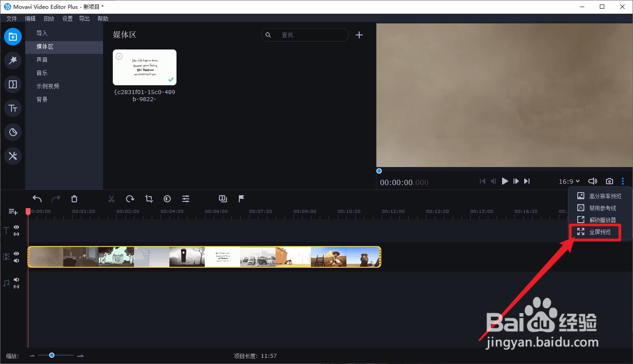This screenshot has height=364, width=633.
Task: Open the Import media sidebar icon
Action: click(x=13, y=37)
